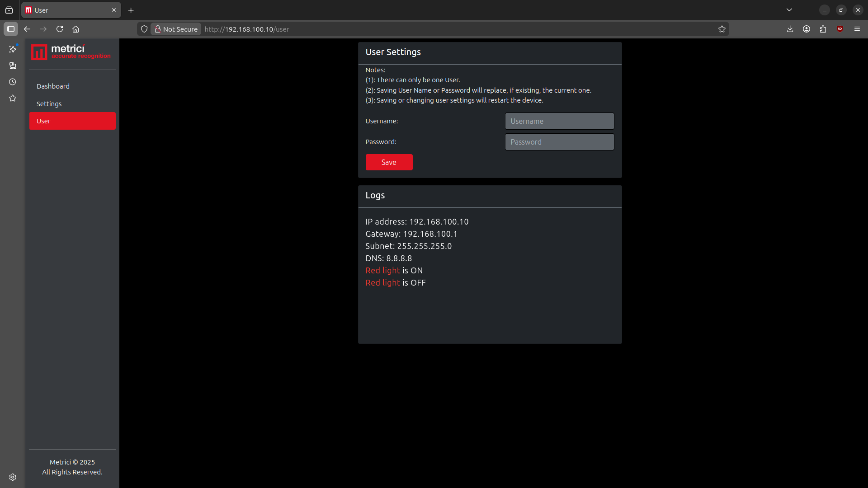Open bookmarks sidebar star icon

click(13, 98)
